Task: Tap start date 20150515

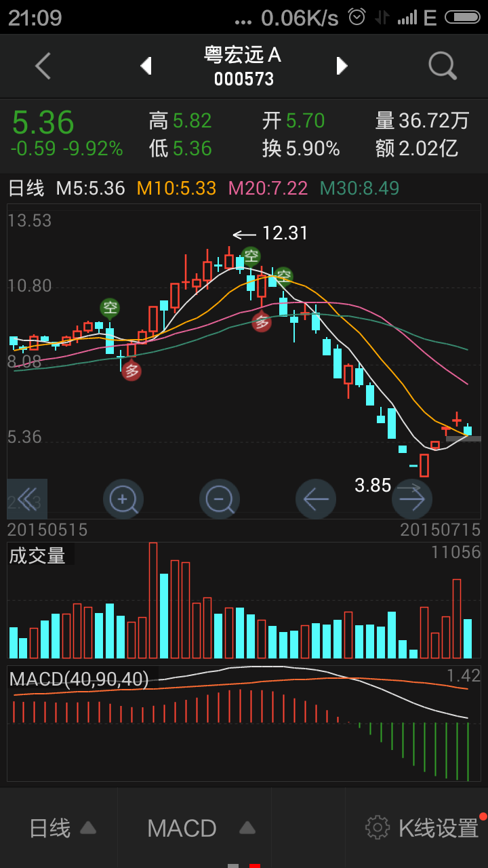Action: coord(47,530)
